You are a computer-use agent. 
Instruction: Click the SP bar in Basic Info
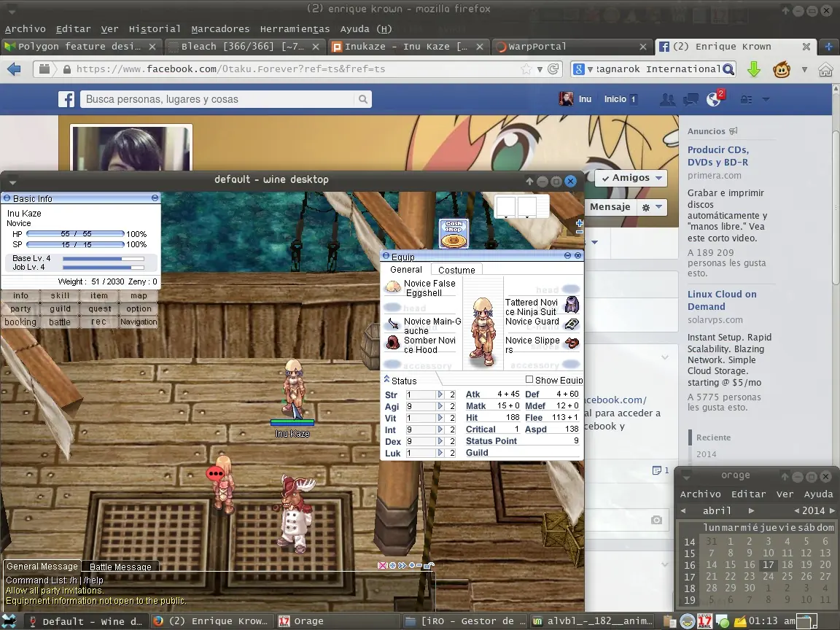(x=76, y=244)
